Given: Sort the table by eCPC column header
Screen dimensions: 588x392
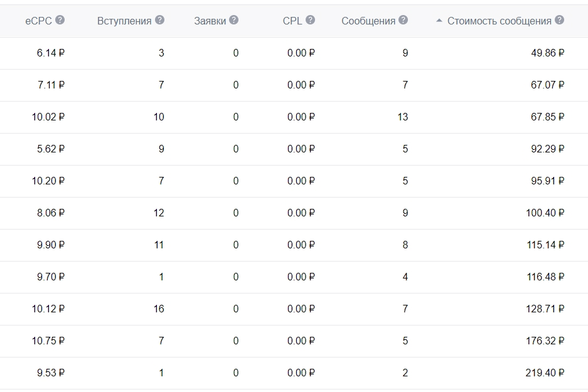Looking at the screenshot, I should point(38,21).
